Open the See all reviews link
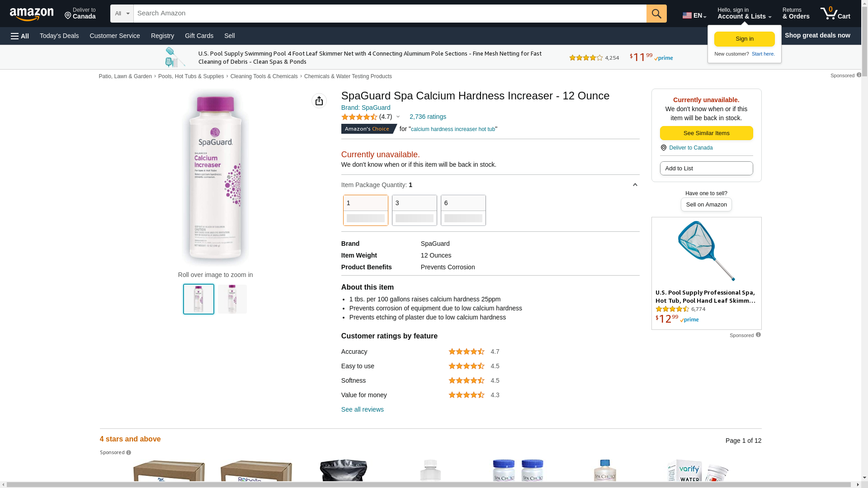The height and width of the screenshot is (488, 868). [x=362, y=409]
